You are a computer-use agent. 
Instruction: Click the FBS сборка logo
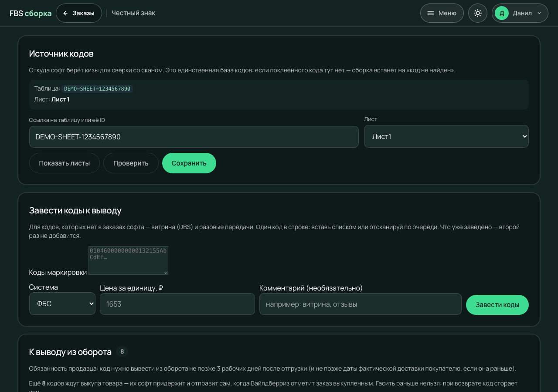pyautogui.click(x=31, y=13)
